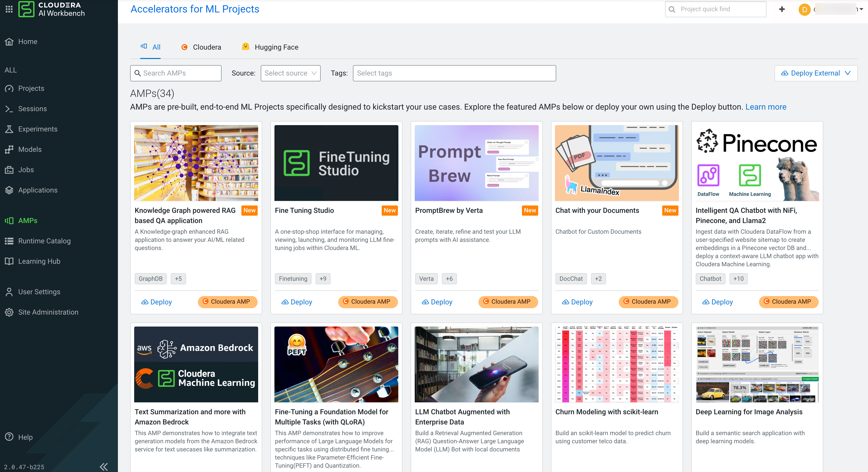
Task: Click the Search AMPs field
Action: coord(176,73)
